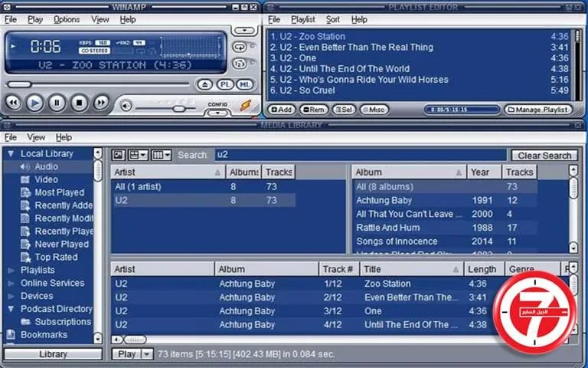Screen dimensions: 588x368
Task: Open the Subscriptions folder icon
Action: 25,322
